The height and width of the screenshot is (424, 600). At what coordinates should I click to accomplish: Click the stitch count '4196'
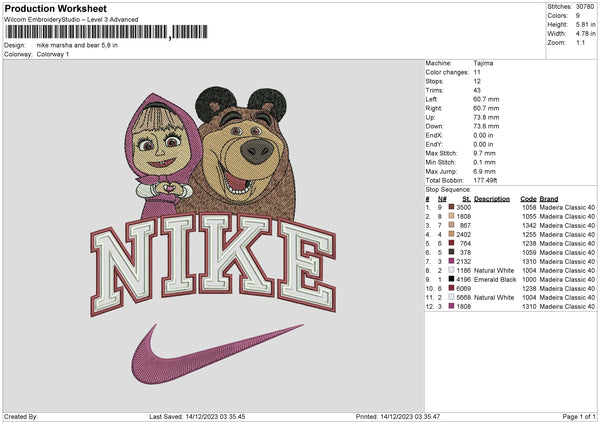[x=463, y=279]
